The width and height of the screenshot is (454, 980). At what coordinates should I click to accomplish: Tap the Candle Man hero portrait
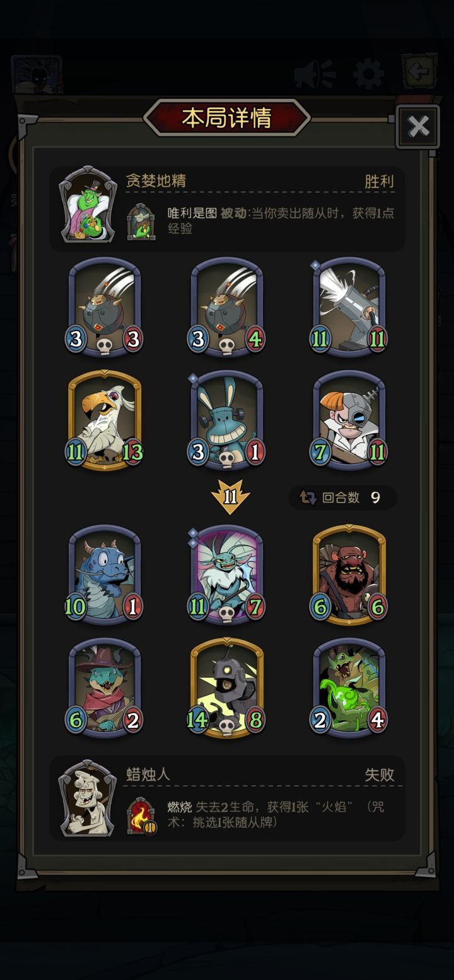point(88,798)
